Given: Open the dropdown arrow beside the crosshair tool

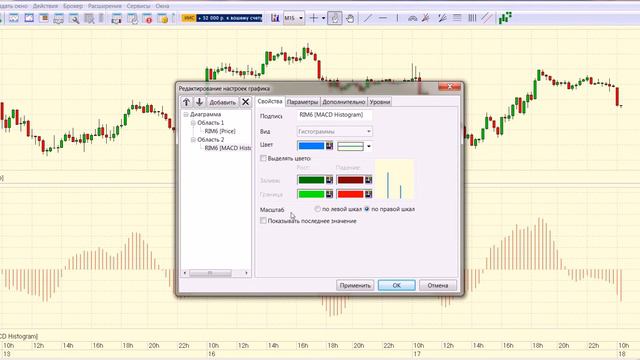Looking at the screenshot, I should [x=323, y=18].
